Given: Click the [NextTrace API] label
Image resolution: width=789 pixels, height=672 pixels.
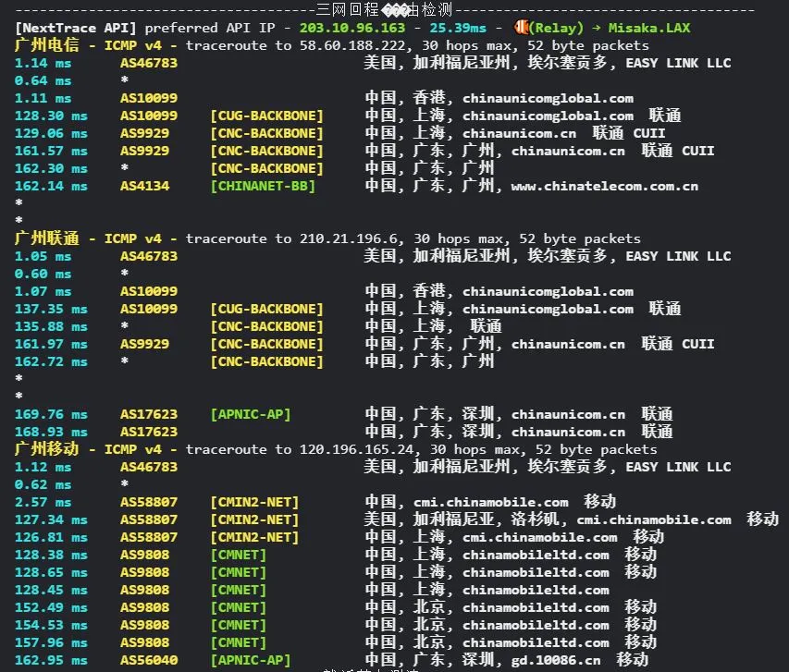Looking at the screenshot, I should tap(76, 28).
